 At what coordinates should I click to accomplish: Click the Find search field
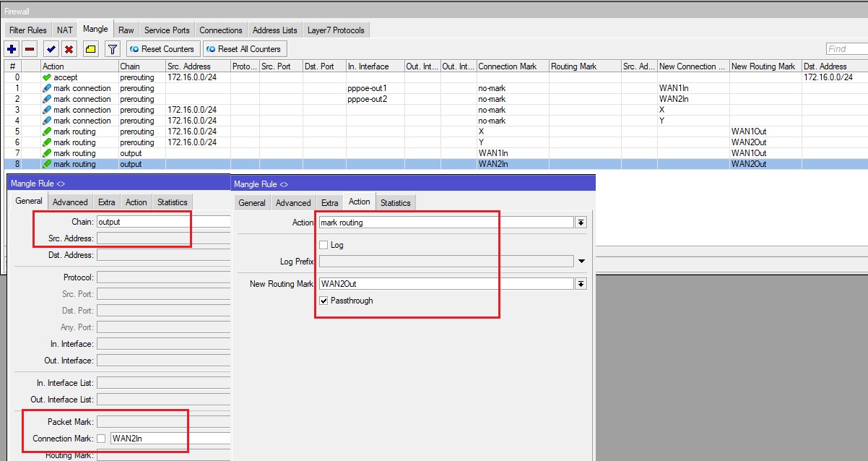point(846,49)
